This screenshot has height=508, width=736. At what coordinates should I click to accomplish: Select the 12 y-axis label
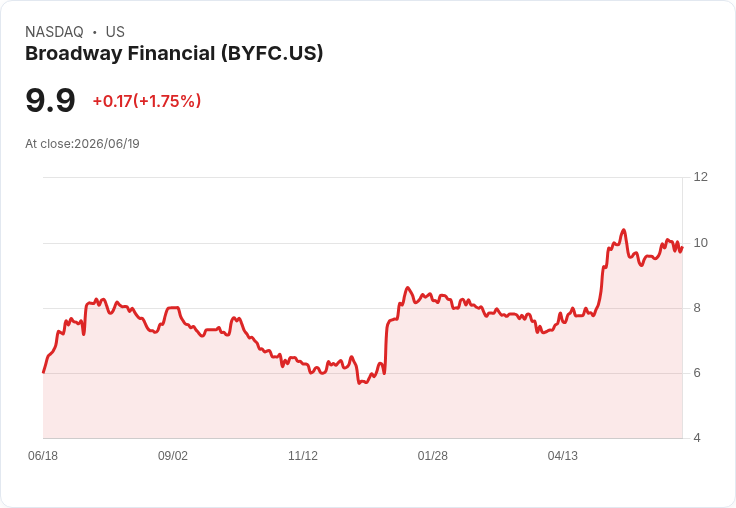[700, 177]
